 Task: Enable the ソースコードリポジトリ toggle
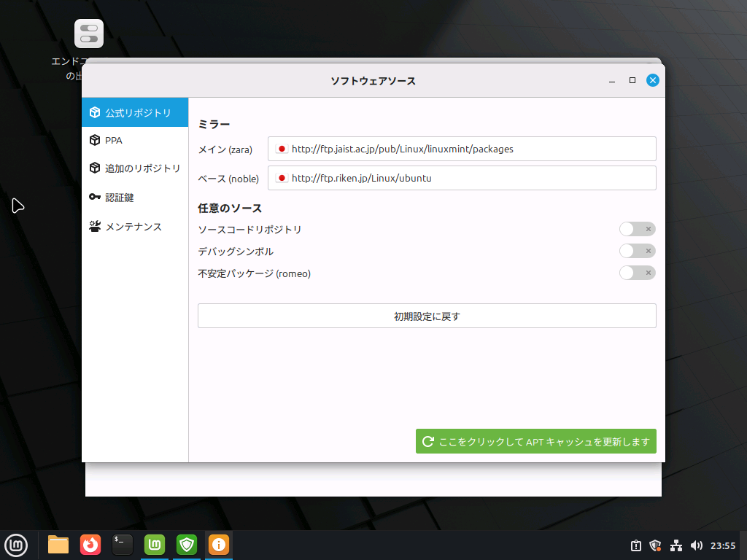pos(637,229)
